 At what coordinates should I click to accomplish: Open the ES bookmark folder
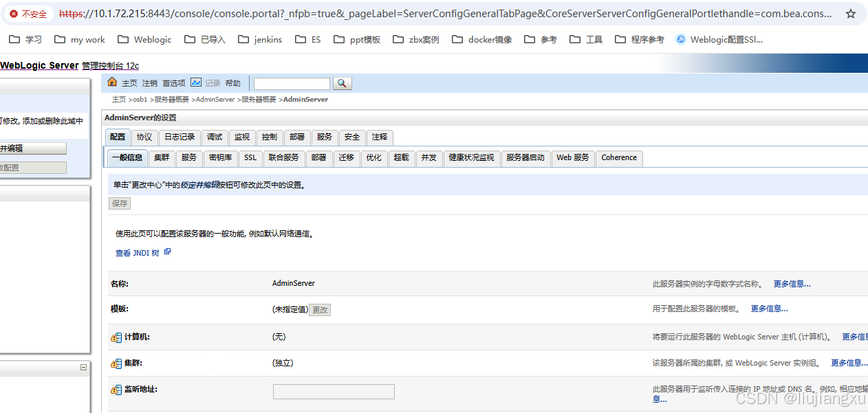tap(308, 40)
